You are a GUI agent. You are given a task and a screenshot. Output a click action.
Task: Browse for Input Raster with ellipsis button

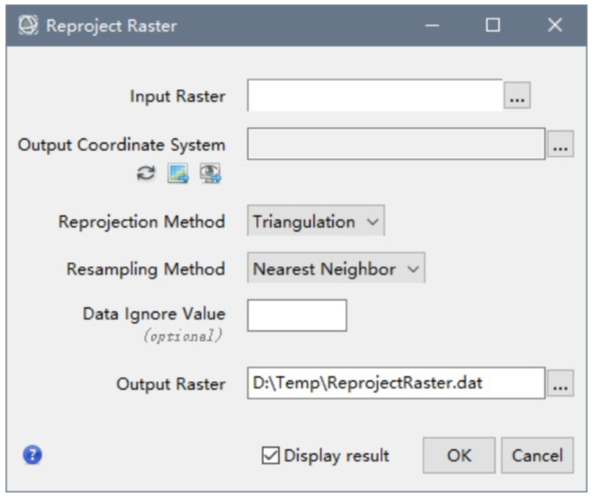click(517, 95)
